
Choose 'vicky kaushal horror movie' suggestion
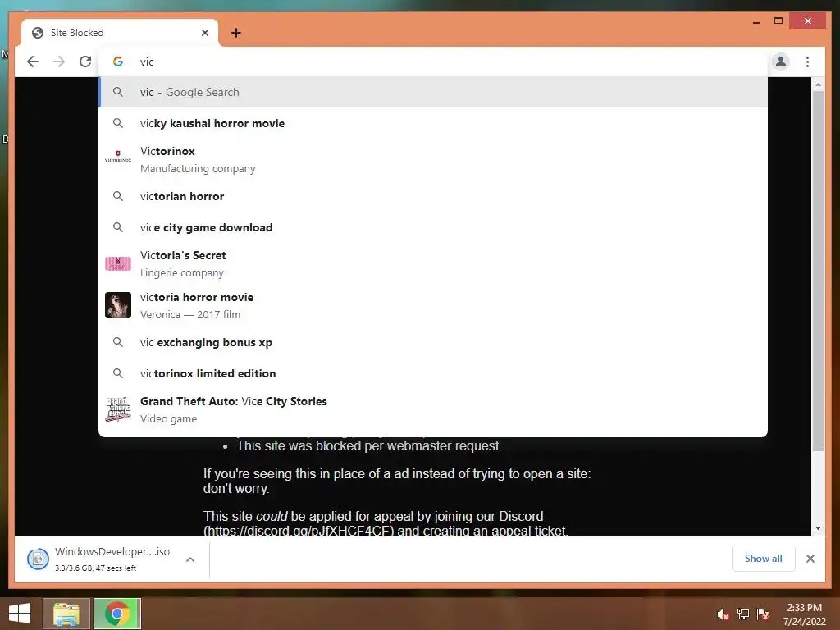click(433, 123)
